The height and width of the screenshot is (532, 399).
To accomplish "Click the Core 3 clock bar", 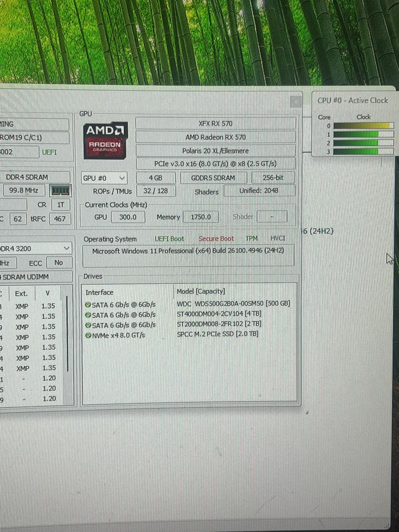I will pos(364,151).
